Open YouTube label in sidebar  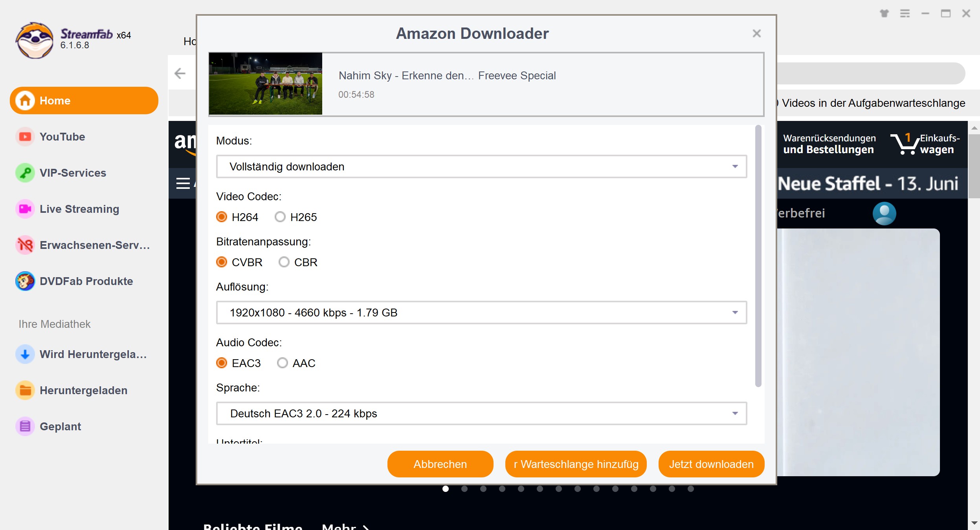click(x=62, y=137)
